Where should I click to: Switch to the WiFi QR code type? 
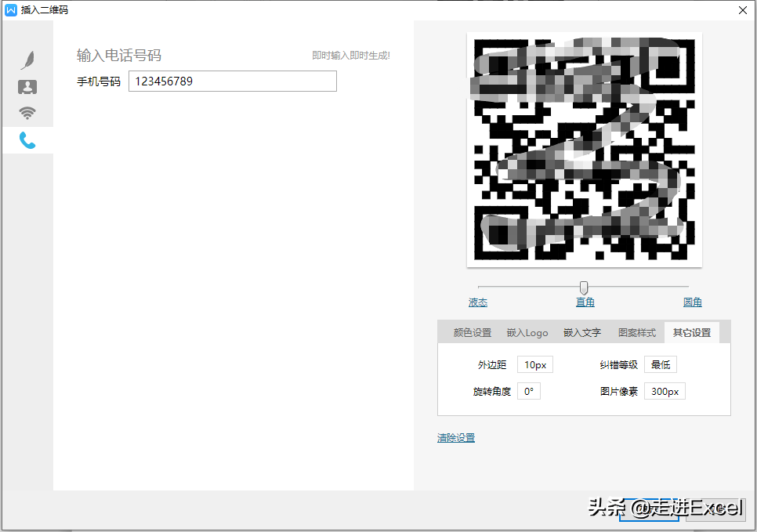(27, 113)
